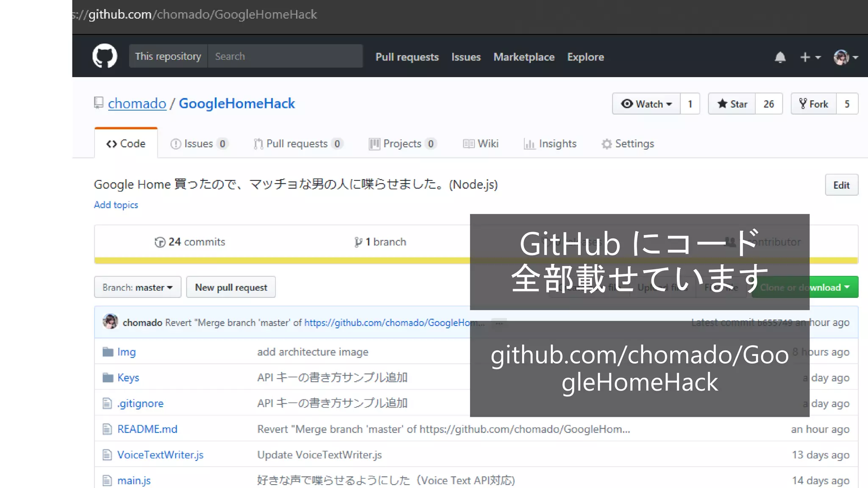Image resolution: width=868 pixels, height=488 pixels.
Task: Open the .gitignore file
Action: click(x=140, y=403)
